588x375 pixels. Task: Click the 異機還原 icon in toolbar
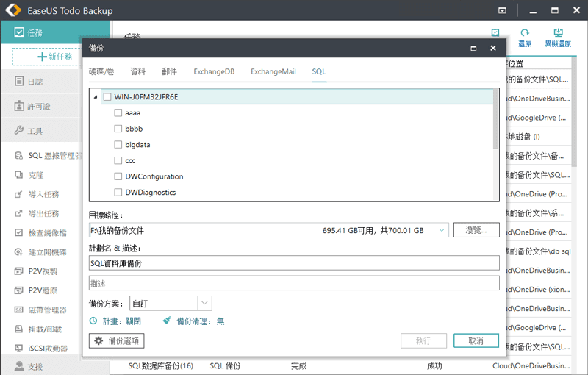[x=557, y=33]
